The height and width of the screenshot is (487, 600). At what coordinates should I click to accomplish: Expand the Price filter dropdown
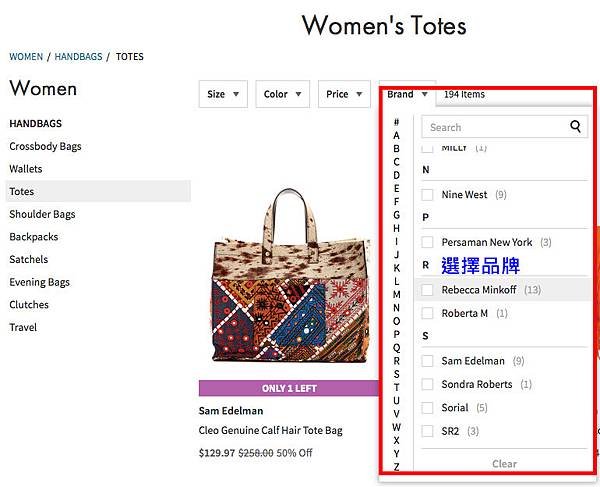[344, 94]
